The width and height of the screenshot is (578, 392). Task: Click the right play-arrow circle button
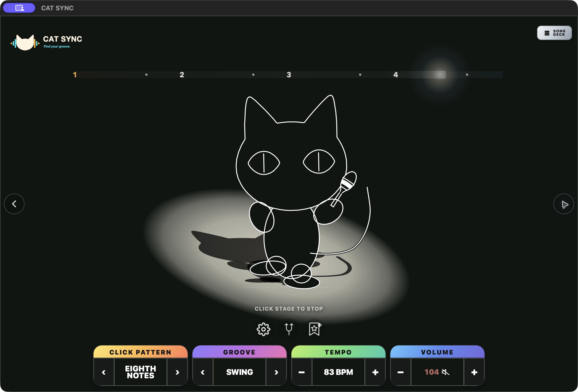click(x=564, y=204)
